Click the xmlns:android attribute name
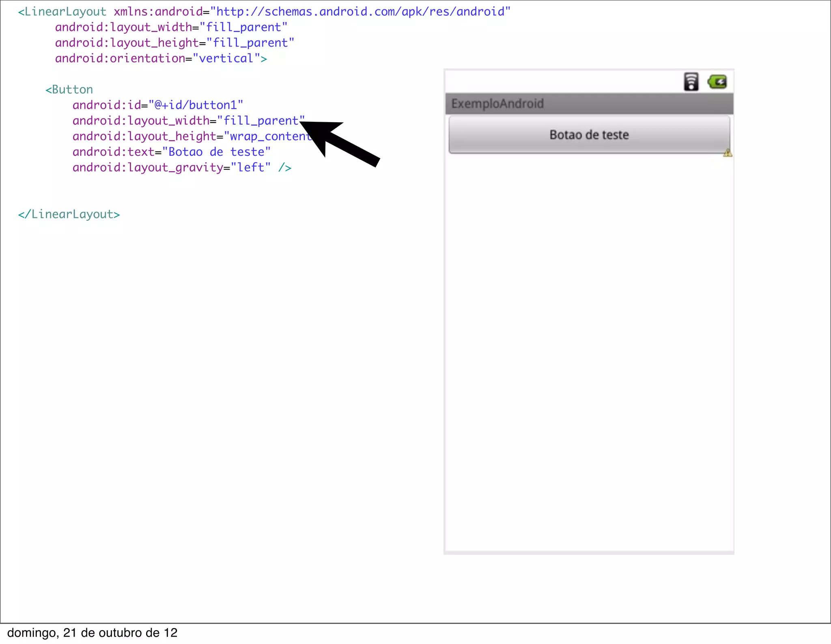831x644 pixels. tap(158, 12)
